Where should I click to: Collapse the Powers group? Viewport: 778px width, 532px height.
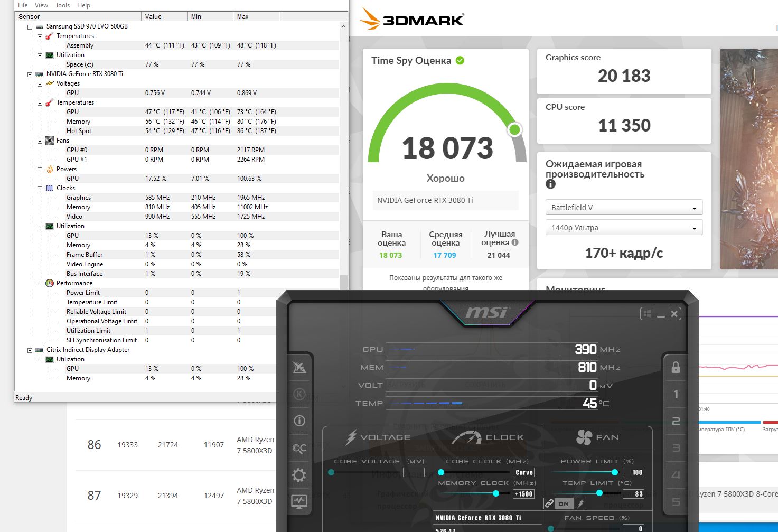(40, 169)
